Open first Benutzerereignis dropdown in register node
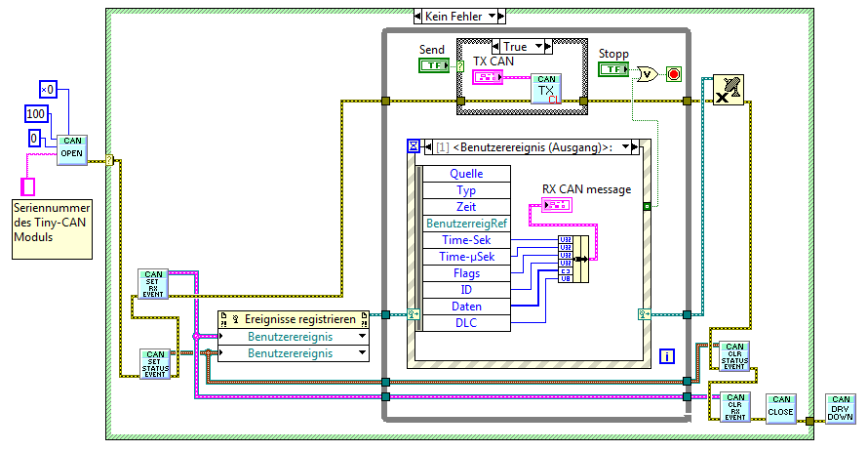868x451 pixels. click(x=362, y=337)
